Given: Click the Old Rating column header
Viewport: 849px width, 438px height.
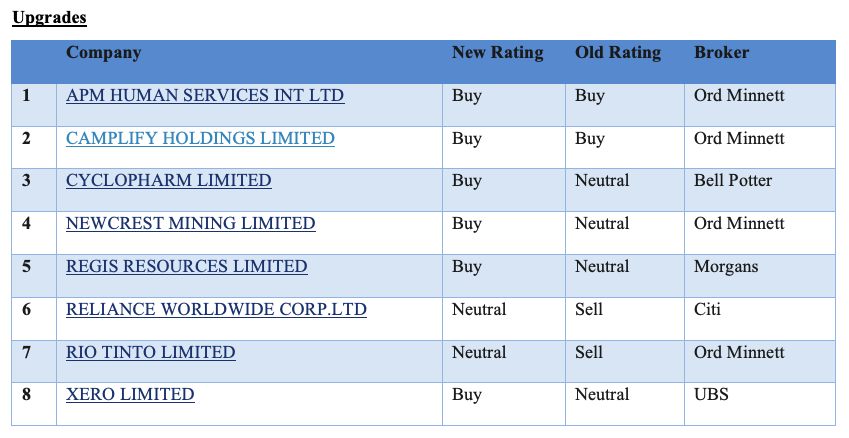Looking at the screenshot, I should click(618, 53).
